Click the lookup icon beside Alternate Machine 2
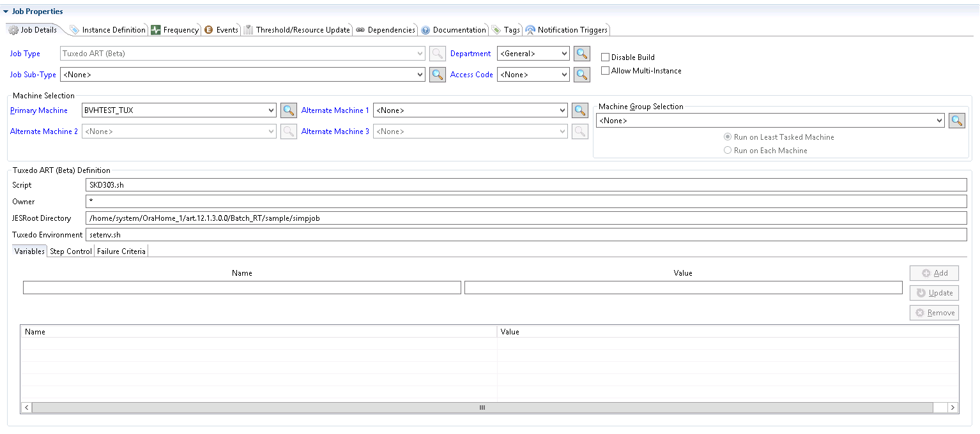 [x=289, y=131]
